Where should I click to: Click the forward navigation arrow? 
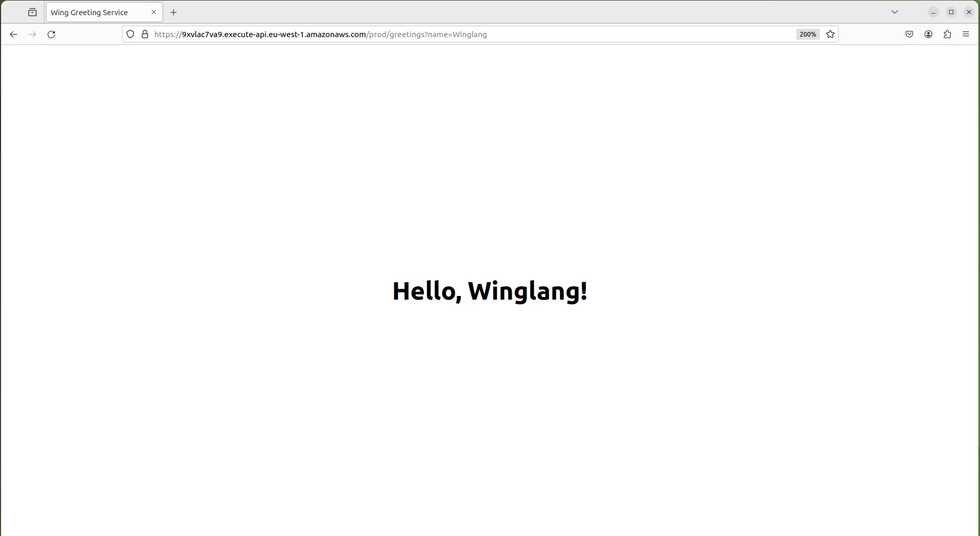[x=32, y=35]
